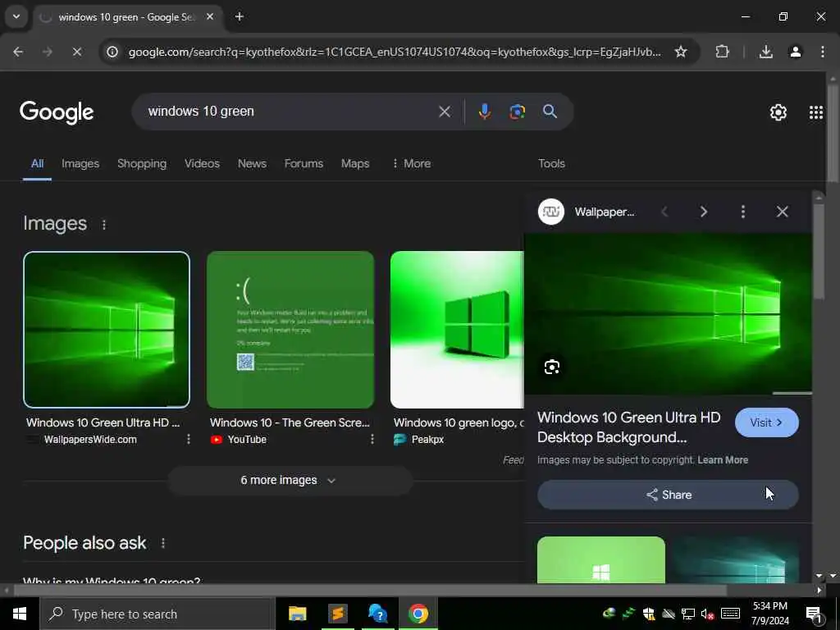Viewport: 840px width, 630px height.
Task: Open the Windows Start menu
Action: (x=20, y=614)
